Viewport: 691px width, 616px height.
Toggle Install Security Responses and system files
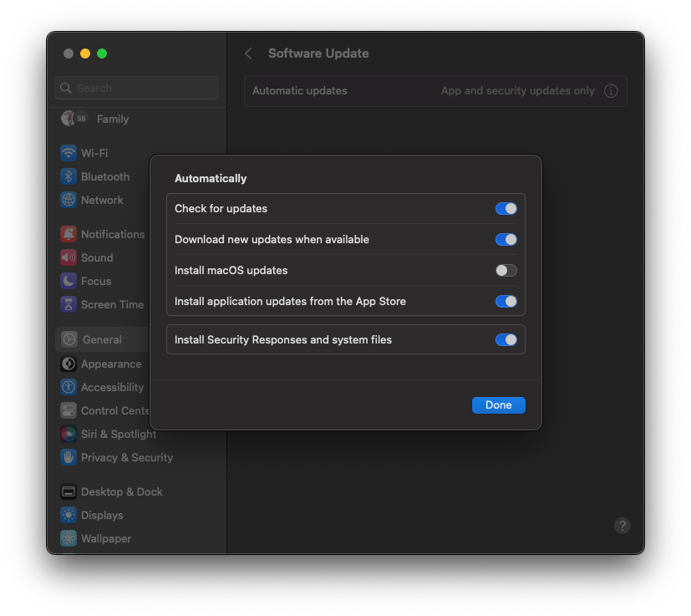pos(506,339)
